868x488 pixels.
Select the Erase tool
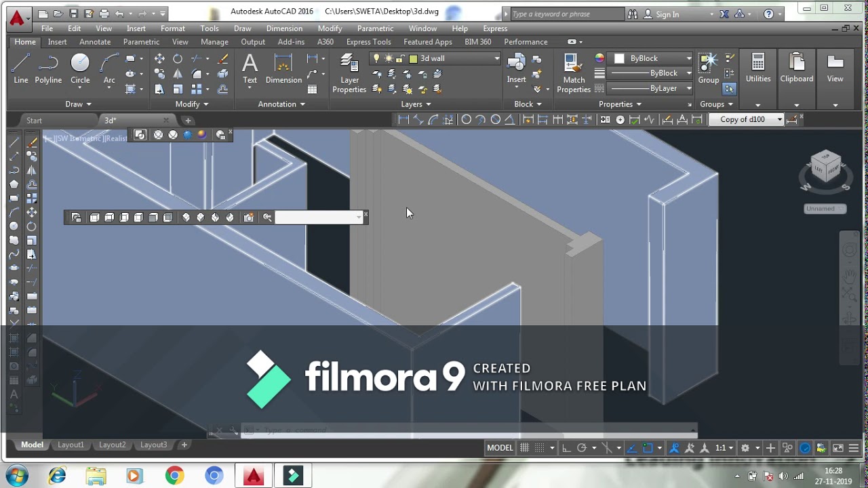(x=222, y=59)
